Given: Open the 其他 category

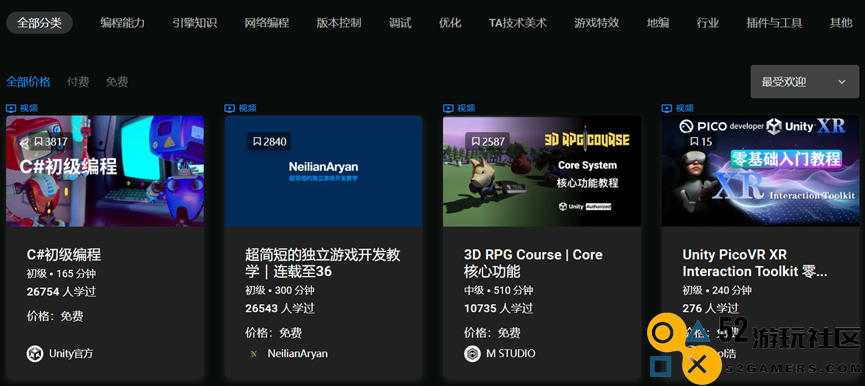Looking at the screenshot, I should 841,23.
